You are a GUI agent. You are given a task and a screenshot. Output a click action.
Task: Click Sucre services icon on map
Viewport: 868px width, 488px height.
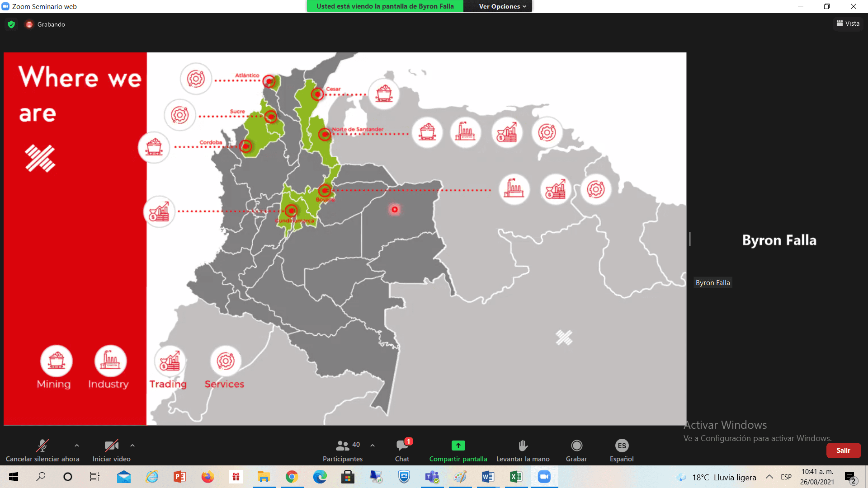click(179, 115)
